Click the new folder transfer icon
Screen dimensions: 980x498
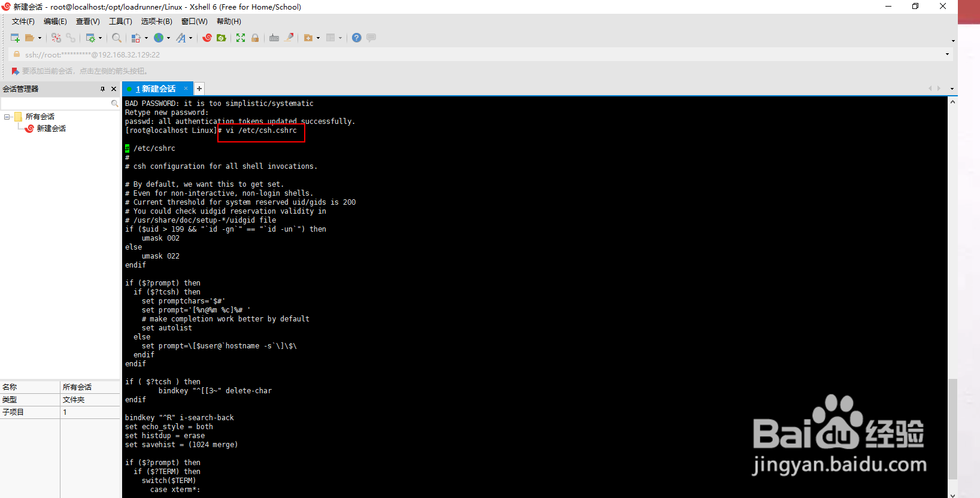click(308, 38)
